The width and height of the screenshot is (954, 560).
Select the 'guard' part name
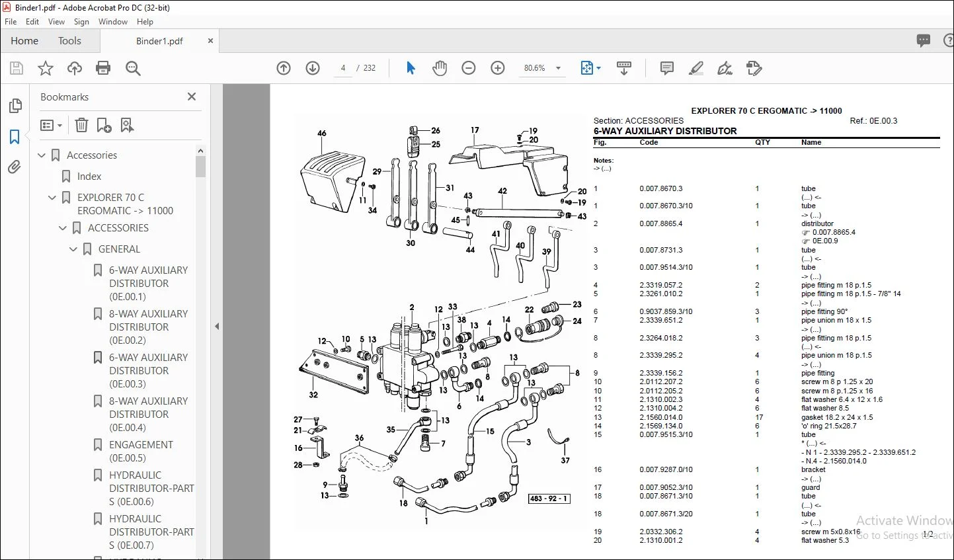tap(810, 487)
